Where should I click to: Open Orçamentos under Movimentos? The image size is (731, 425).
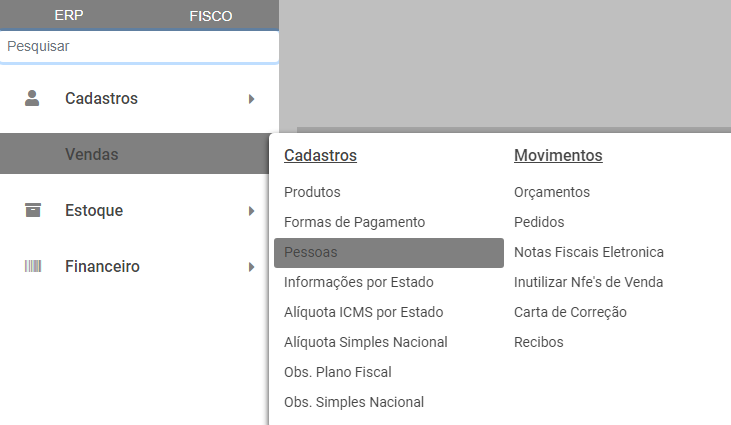[x=552, y=192]
